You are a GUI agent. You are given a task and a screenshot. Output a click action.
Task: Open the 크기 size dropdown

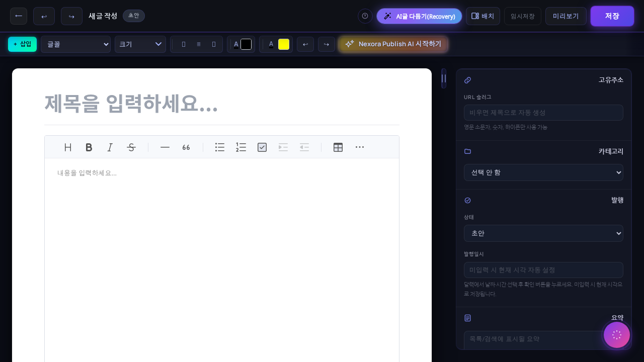(x=140, y=44)
